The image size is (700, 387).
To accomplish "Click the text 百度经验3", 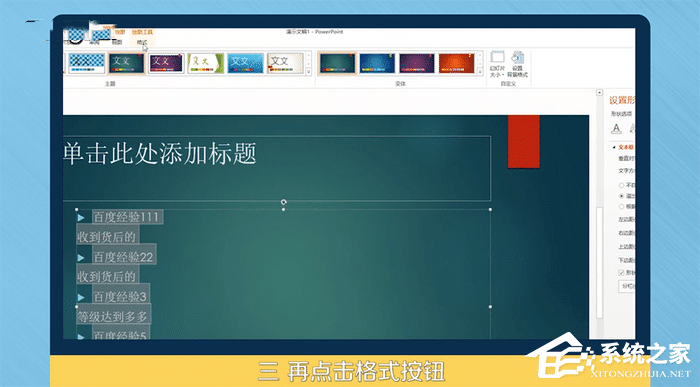I will 120,297.
